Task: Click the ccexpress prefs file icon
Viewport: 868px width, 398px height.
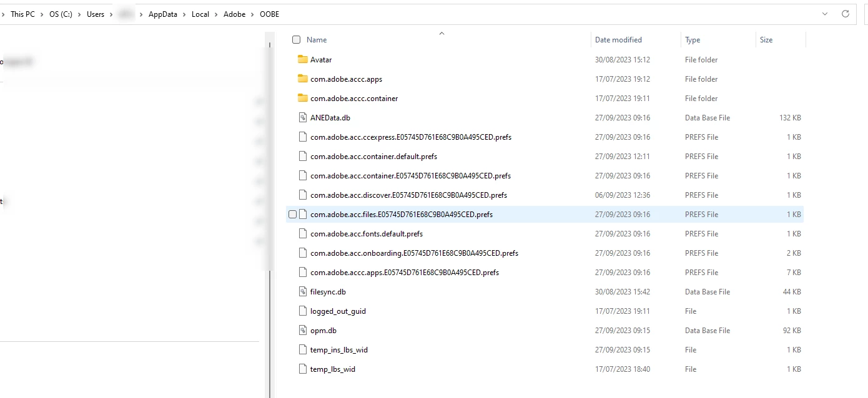Action: [303, 137]
